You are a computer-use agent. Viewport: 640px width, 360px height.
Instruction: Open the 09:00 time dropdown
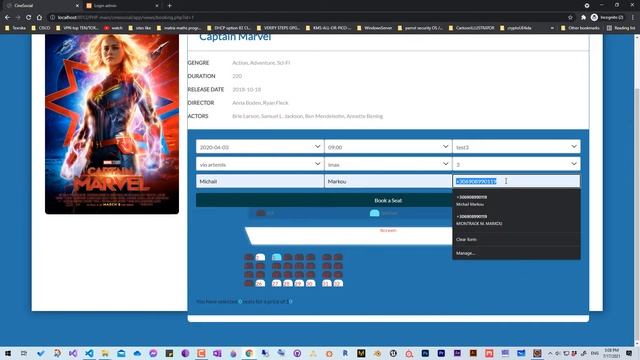click(388, 147)
